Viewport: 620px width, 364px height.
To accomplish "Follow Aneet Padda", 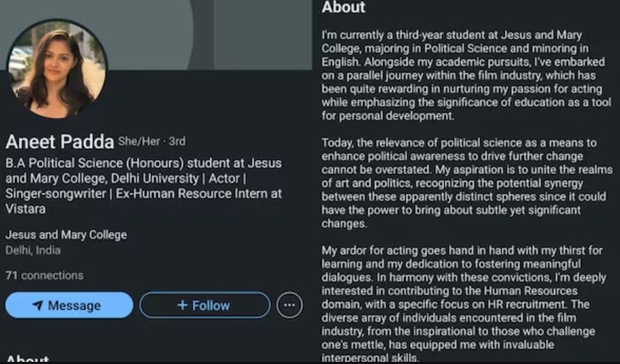I will coord(205,306).
